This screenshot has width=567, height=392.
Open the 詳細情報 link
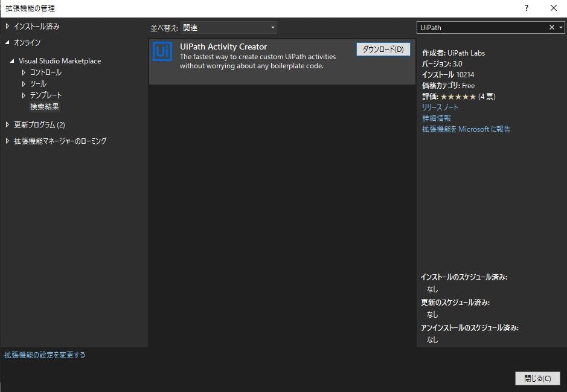click(x=437, y=118)
